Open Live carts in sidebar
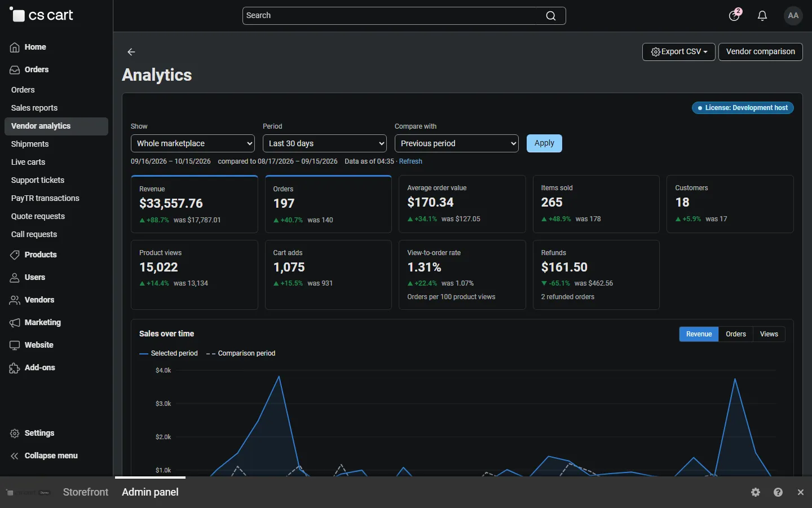This screenshot has height=508, width=812. click(x=28, y=162)
